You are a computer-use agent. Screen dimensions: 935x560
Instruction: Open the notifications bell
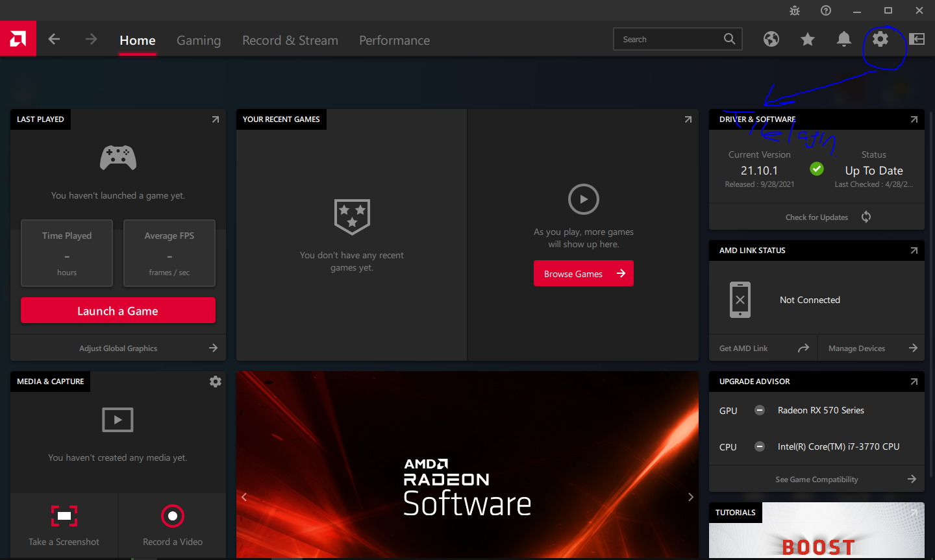coord(844,39)
